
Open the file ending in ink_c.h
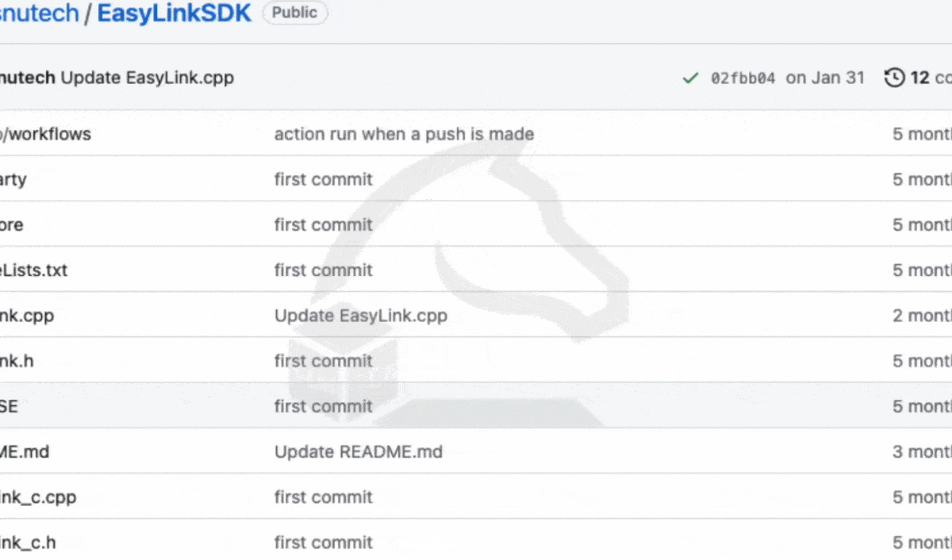coord(28,543)
